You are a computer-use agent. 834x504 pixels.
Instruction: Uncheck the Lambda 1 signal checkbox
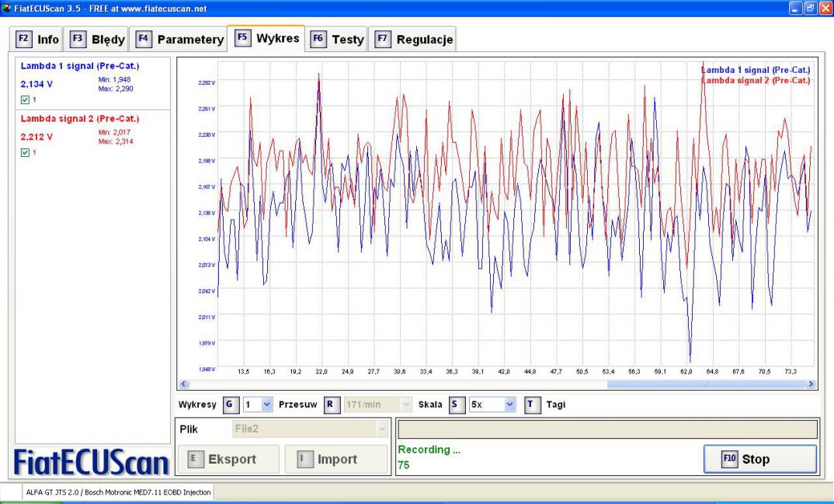point(26,99)
